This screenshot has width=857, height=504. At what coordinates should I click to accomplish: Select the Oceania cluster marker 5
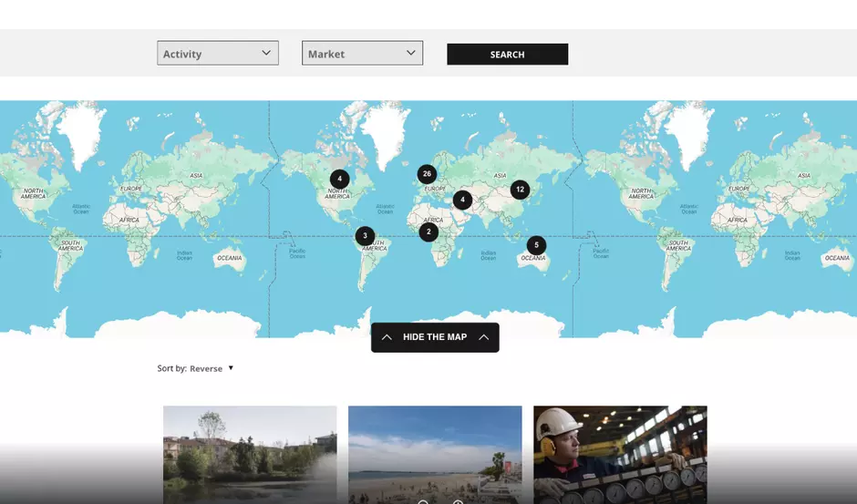(536, 245)
